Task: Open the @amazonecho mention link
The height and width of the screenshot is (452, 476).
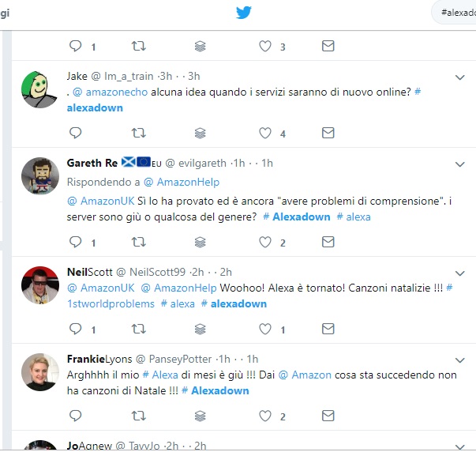Action: click(111, 92)
